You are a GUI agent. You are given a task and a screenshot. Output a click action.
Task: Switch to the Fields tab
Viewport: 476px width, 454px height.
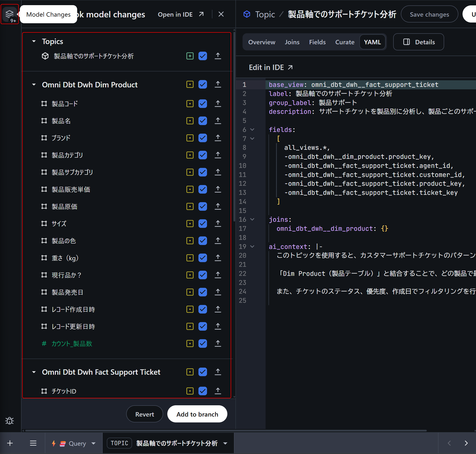tap(317, 42)
